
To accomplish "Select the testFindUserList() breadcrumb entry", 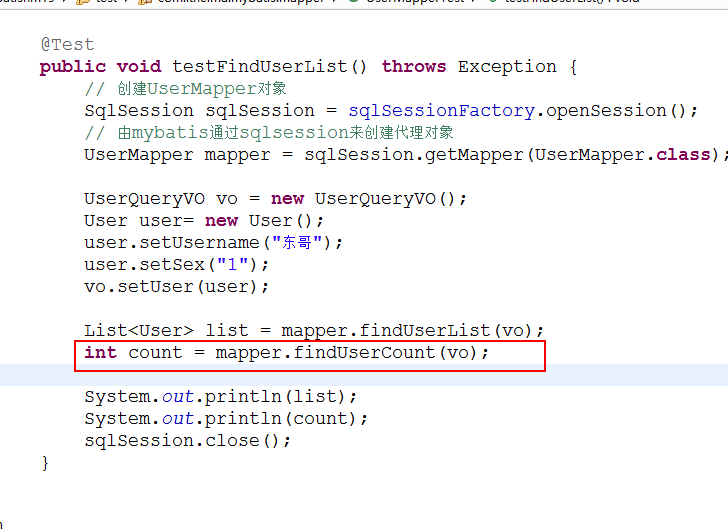I will [x=572, y=1].
